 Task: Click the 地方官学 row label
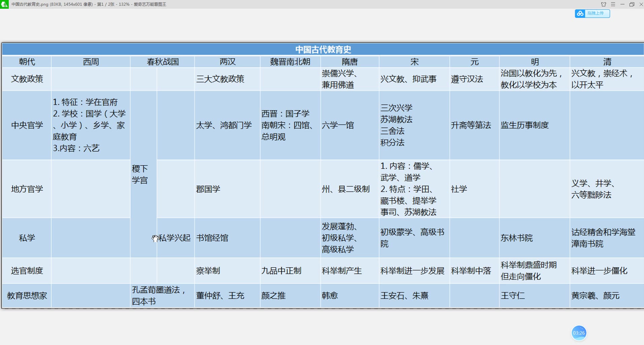pos(27,189)
